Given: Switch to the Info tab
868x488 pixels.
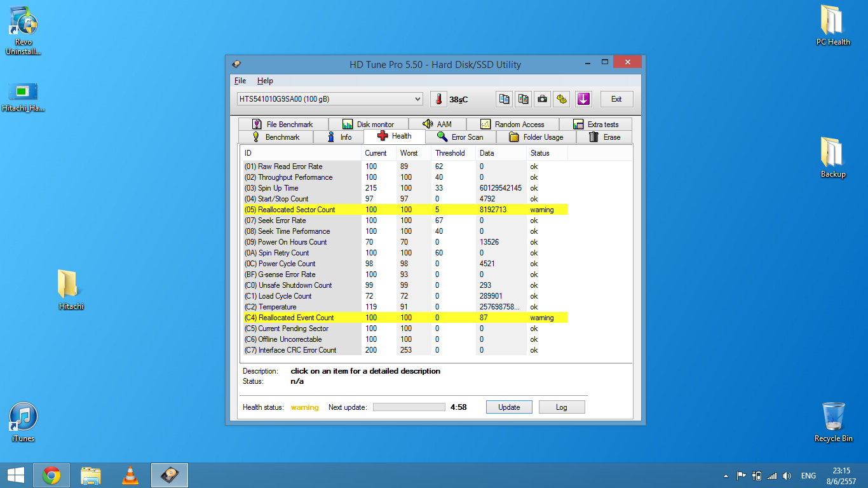Looking at the screenshot, I should 339,137.
